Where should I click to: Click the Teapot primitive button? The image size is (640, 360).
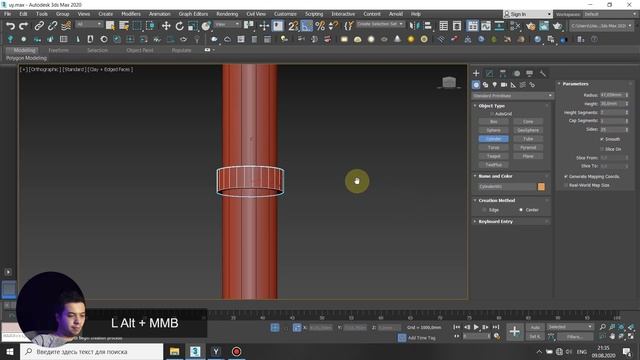pyautogui.click(x=493, y=156)
